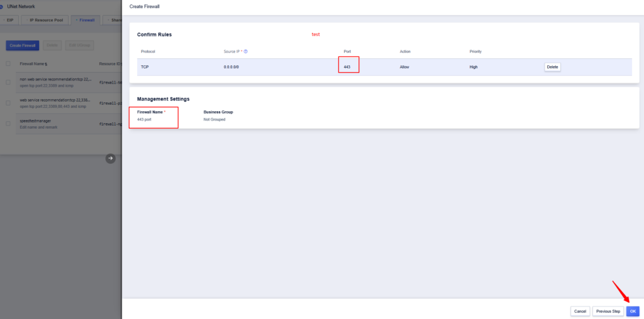
Task: Click the Allow action cell
Action: click(404, 67)
